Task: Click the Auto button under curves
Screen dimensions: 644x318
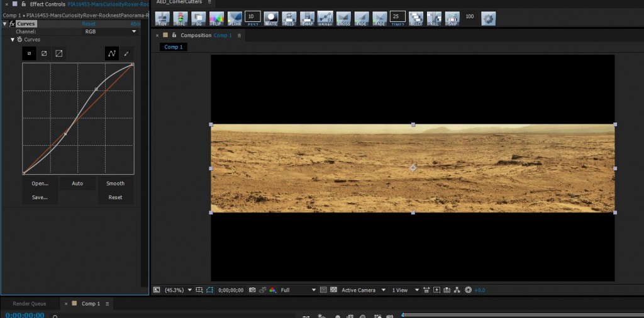Action: 77,184
